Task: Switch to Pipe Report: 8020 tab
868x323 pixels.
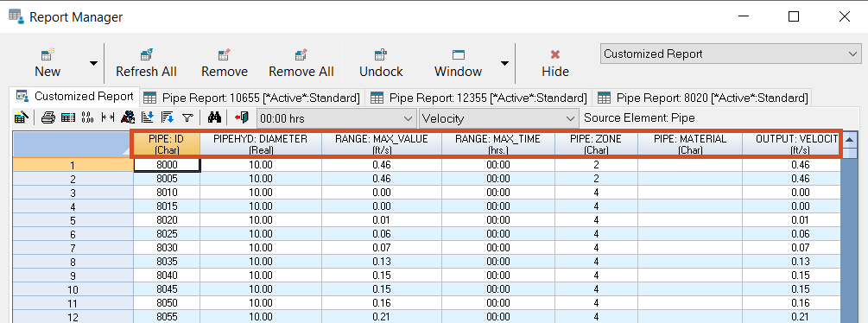Action: (x=703, y=98)
